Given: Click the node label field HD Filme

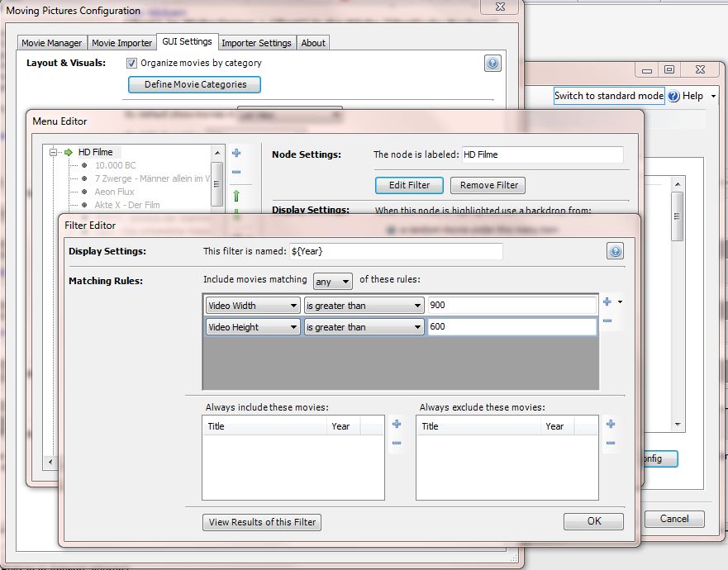Looking at the screenshot, I should 543,154.
